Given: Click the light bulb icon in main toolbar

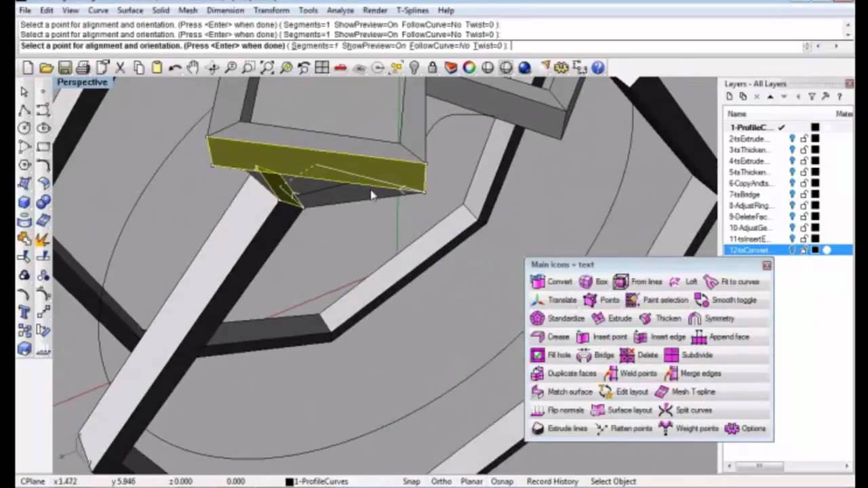Looking at the screenshot, I should coord(414,68).
